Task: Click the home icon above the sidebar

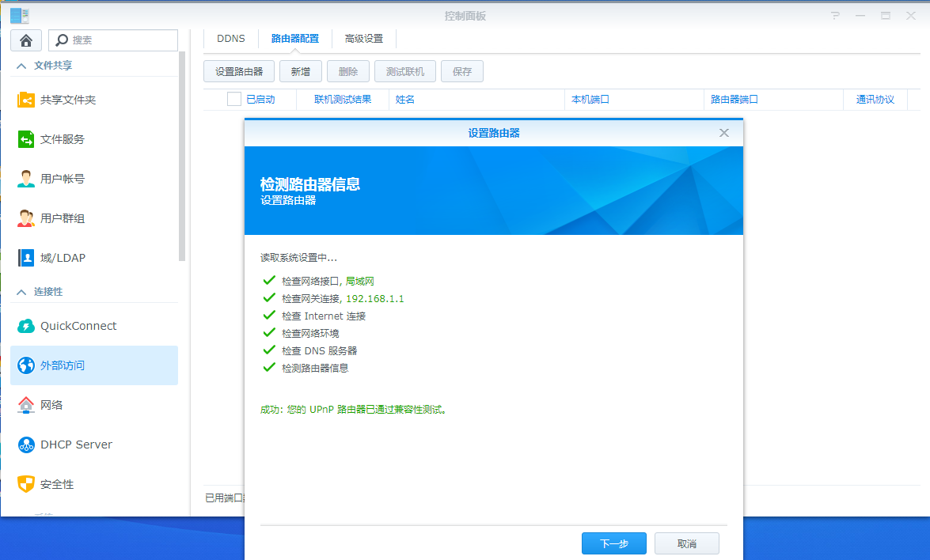Action: coord(25,40)
